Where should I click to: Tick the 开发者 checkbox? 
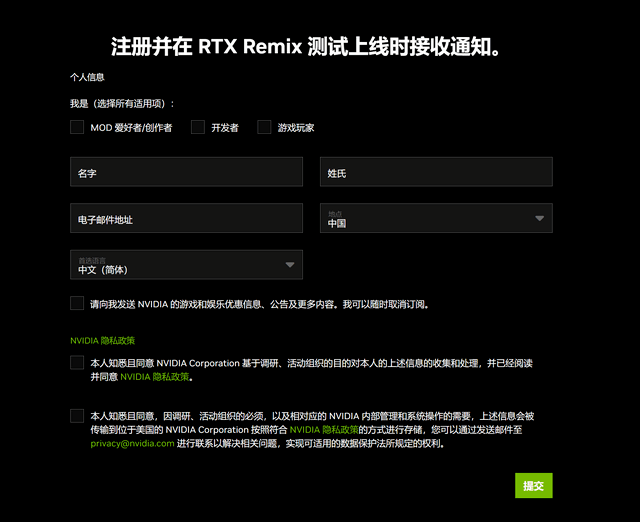click(198, 127)
